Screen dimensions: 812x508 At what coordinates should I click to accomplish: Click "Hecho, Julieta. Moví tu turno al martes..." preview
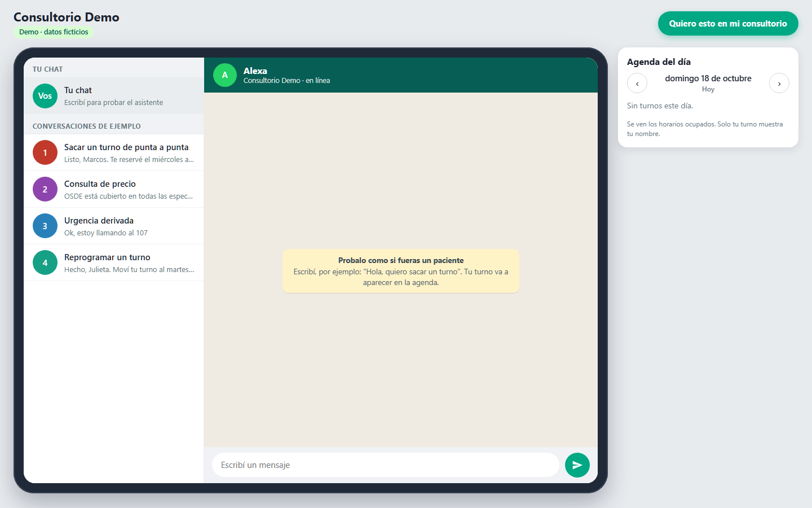tap(129, 270)
